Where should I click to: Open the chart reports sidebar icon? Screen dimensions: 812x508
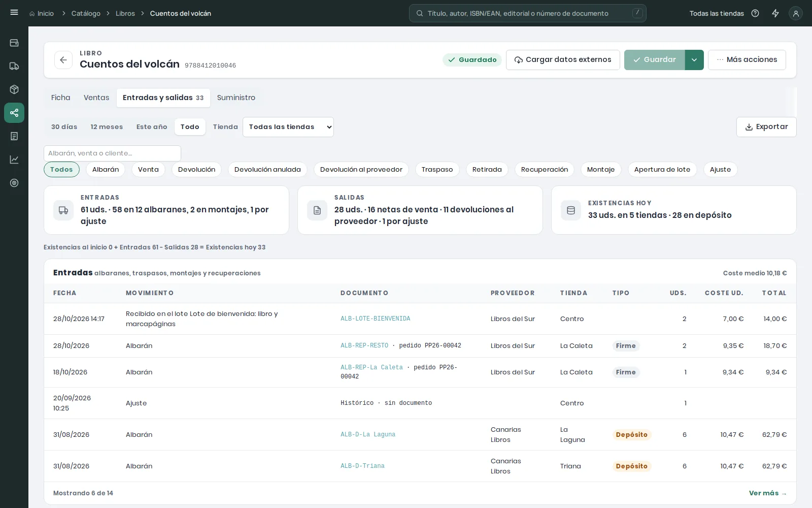tap(14, 160)
